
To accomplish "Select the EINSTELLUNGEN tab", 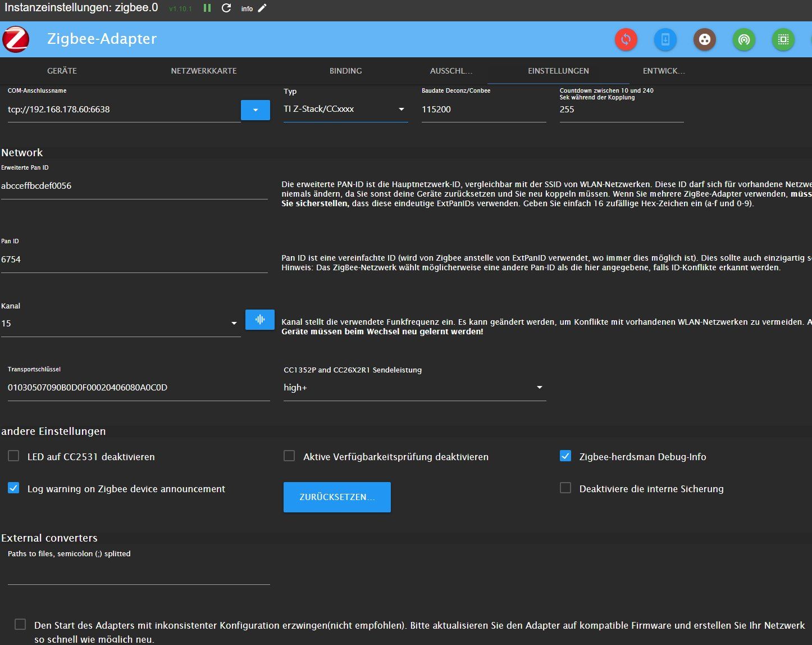I will click(x=559, y=71).
